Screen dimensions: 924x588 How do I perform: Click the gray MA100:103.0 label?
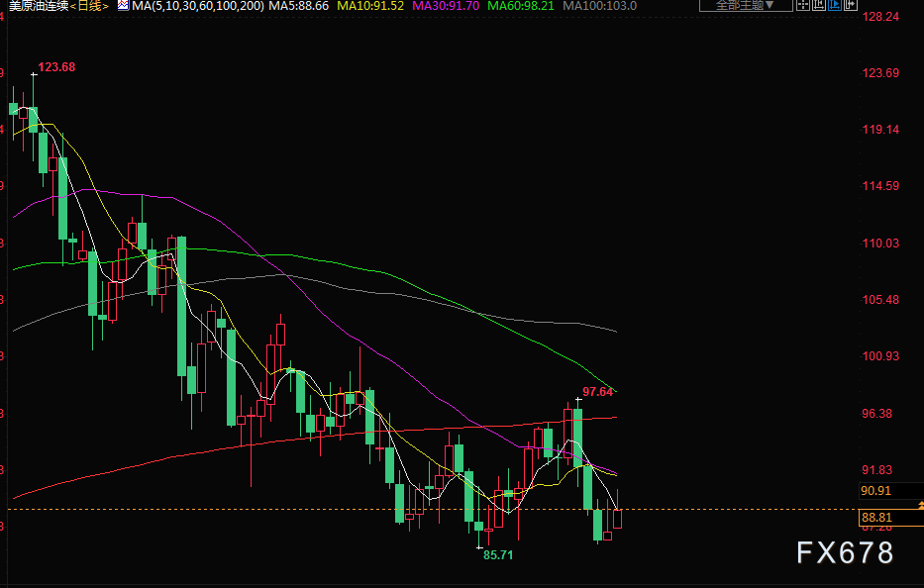click(600, 6)
